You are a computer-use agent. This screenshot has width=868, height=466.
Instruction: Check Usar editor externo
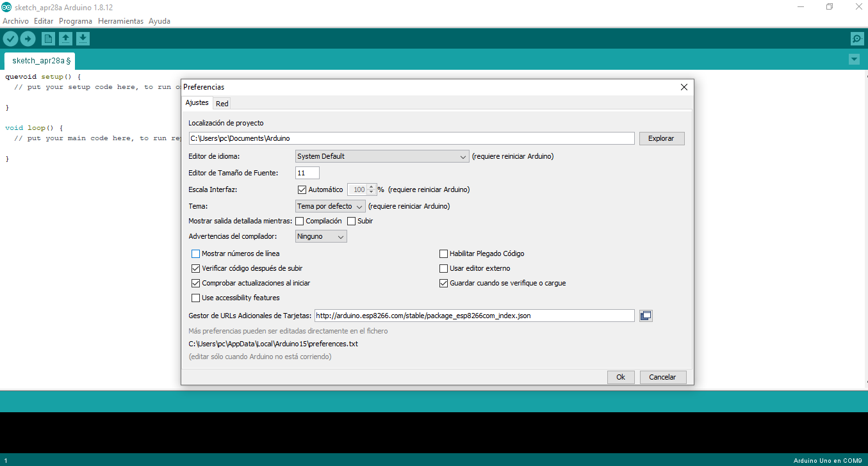point(443,268)
